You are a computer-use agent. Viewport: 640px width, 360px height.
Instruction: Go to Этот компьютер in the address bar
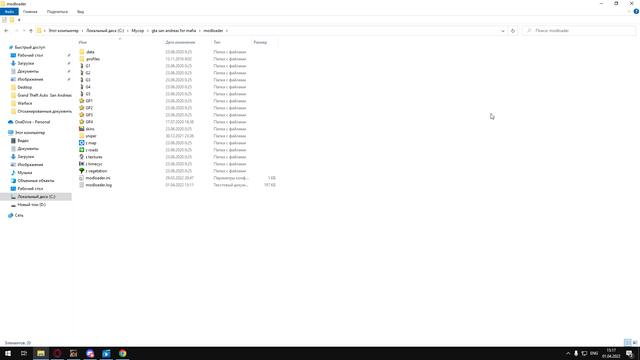point(63,31)
